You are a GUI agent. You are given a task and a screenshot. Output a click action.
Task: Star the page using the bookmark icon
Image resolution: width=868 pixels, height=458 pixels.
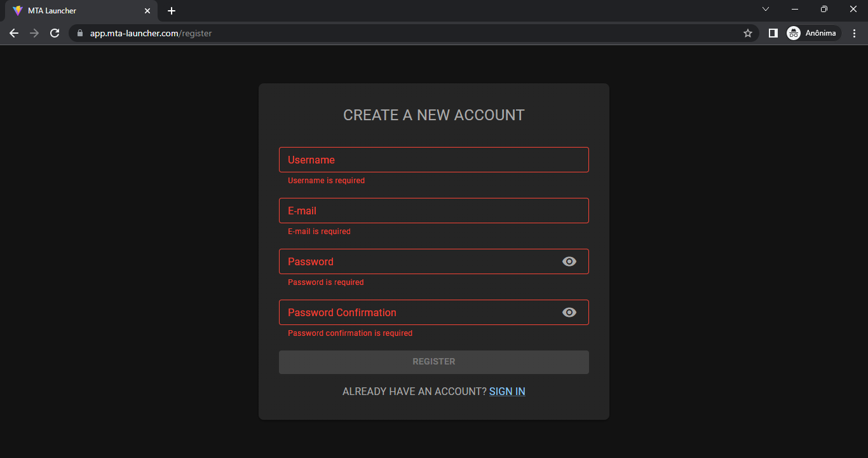[747, 33]
